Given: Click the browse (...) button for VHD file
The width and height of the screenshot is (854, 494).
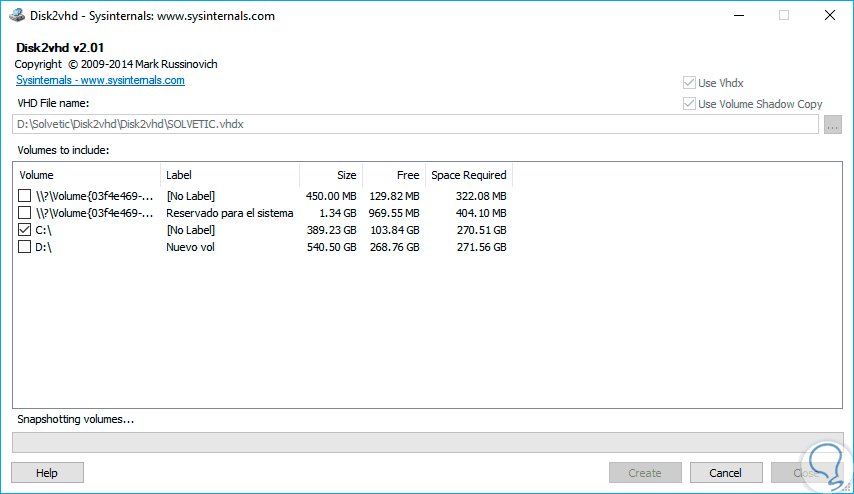Looking at the screenshot, I should [832, 125].
